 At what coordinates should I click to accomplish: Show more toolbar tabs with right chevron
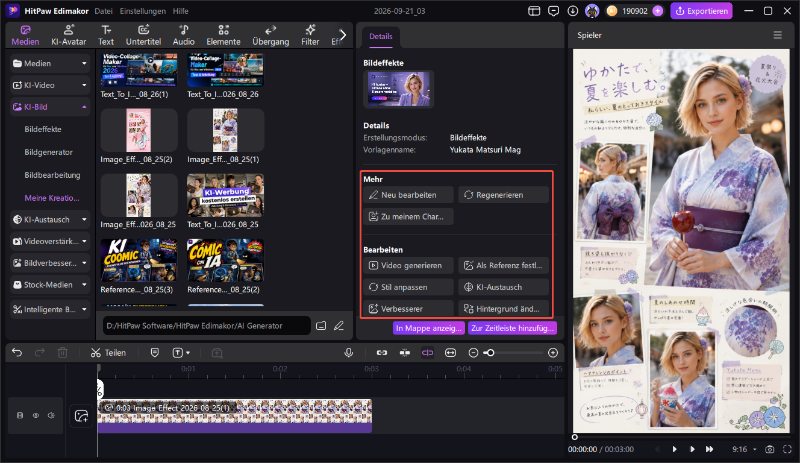point(343,35)
